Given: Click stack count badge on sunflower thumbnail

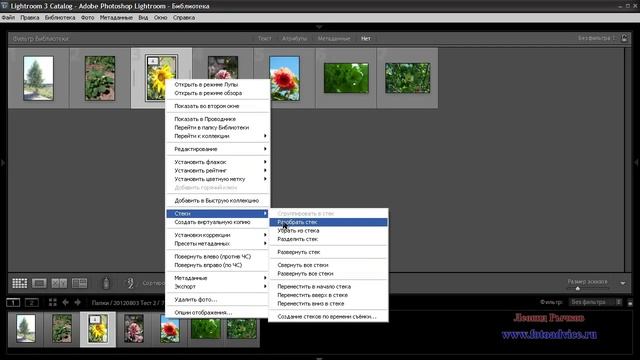Looking at the screenshot, I should tap(153, 61).
